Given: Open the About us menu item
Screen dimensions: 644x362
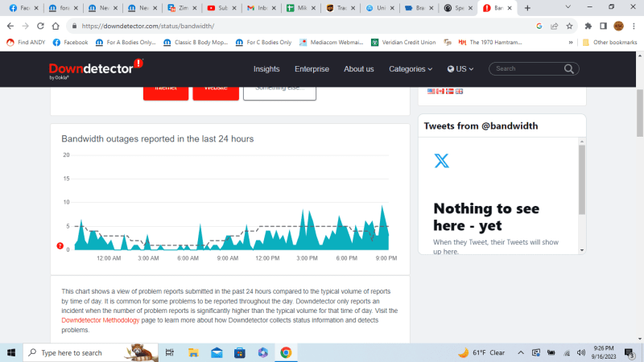Looking at the screenshot, I should click(359, 69).
